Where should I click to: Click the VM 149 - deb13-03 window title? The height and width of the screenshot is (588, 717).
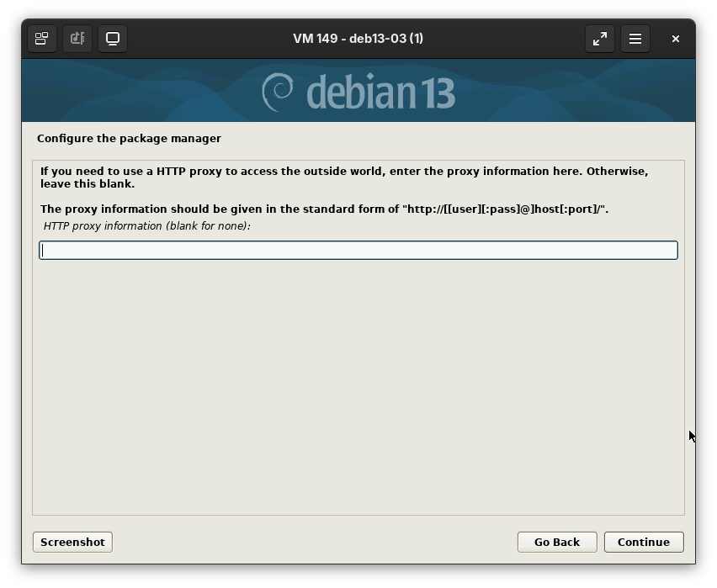(x=358, y=39)
